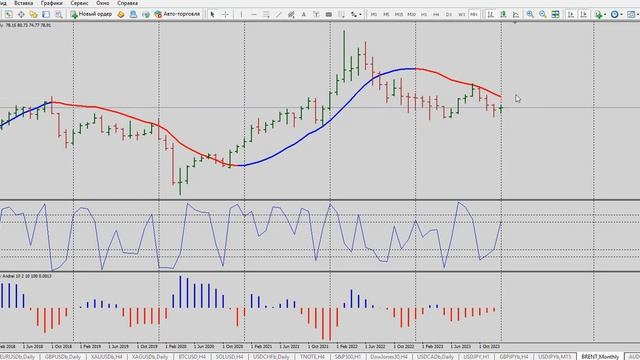Zoom in the chart with magnifier plus
This screenshot has width=640, height=360.
530,14
